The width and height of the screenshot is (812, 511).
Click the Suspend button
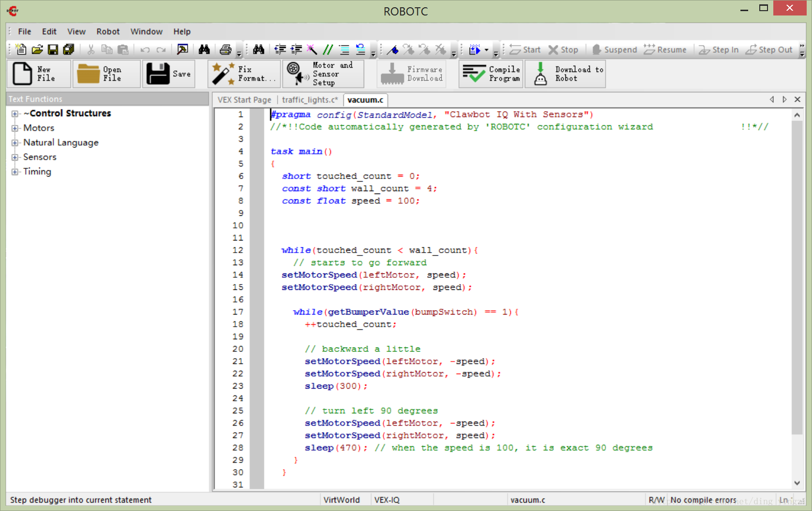[x=614, y=49]
